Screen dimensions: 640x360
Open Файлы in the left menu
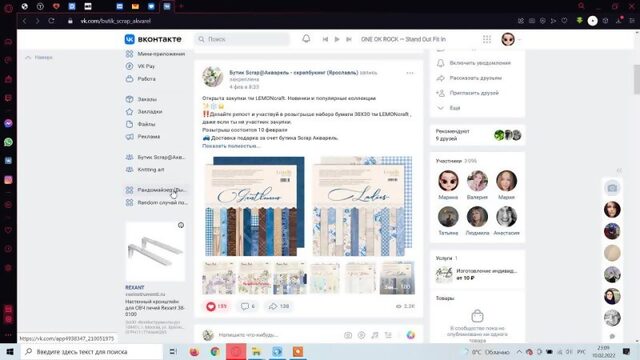pos(140,124)
